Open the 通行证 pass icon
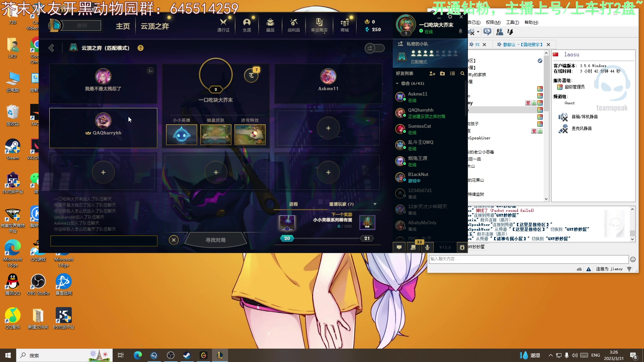Image resolution: width=644 pixels, height=362 pixels. coord(223,25)
